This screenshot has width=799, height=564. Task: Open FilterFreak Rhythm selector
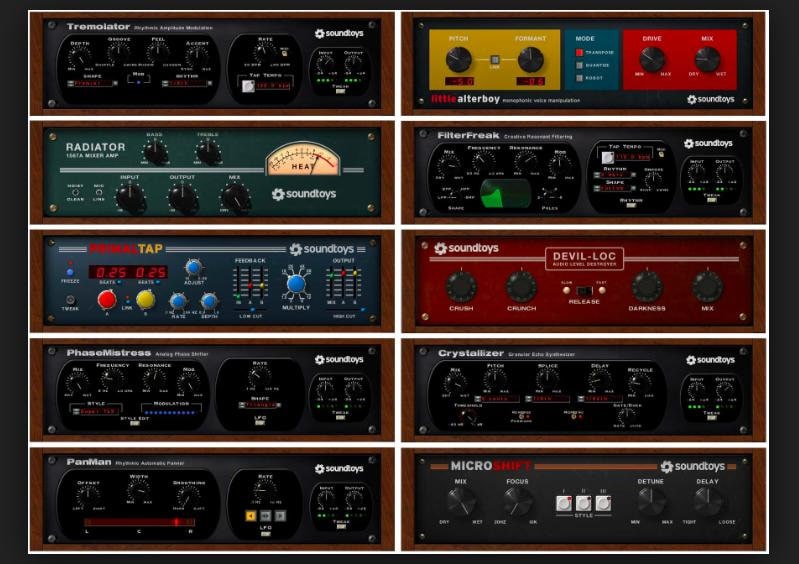point(615,175)
